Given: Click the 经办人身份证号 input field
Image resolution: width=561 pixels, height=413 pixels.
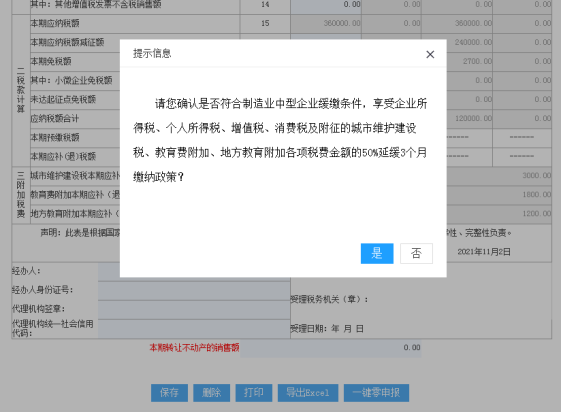Looking at the screenshot, I should point(194,291).
